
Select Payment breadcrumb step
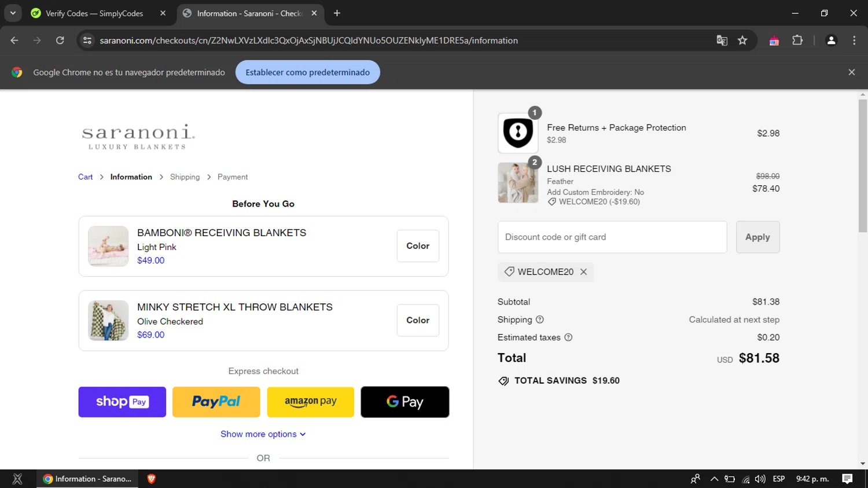pos(232,177)
